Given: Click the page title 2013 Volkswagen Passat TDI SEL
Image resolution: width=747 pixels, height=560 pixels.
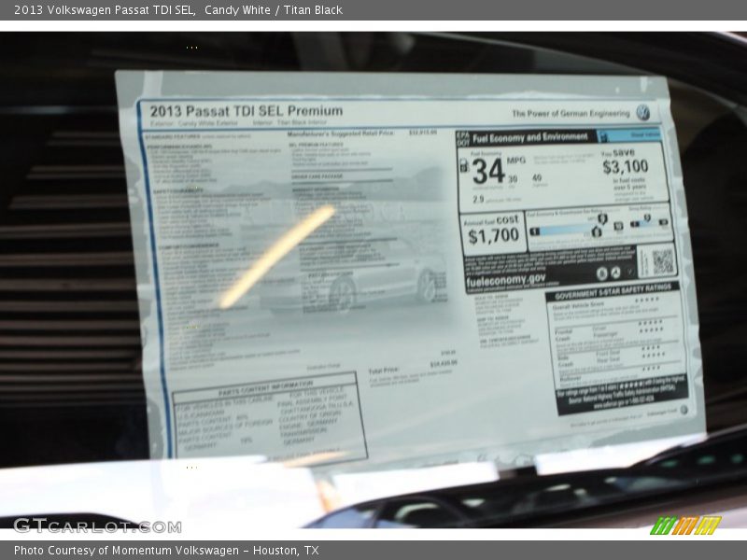Looking at the screenshot, I should point(105,10).
